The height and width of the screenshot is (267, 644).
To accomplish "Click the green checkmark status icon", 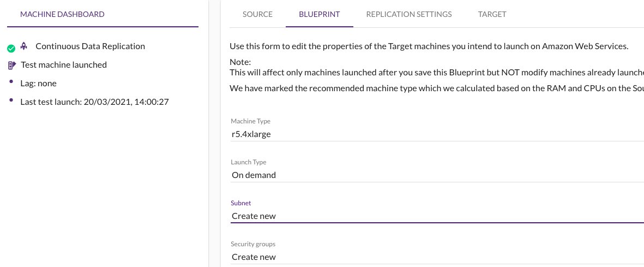I will (x=11, y=49).
